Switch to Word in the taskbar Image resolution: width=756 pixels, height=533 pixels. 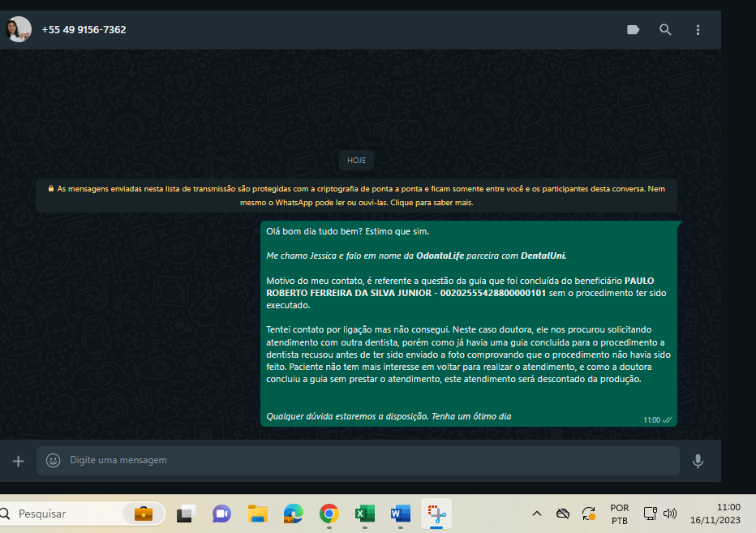tap(400, 514)
